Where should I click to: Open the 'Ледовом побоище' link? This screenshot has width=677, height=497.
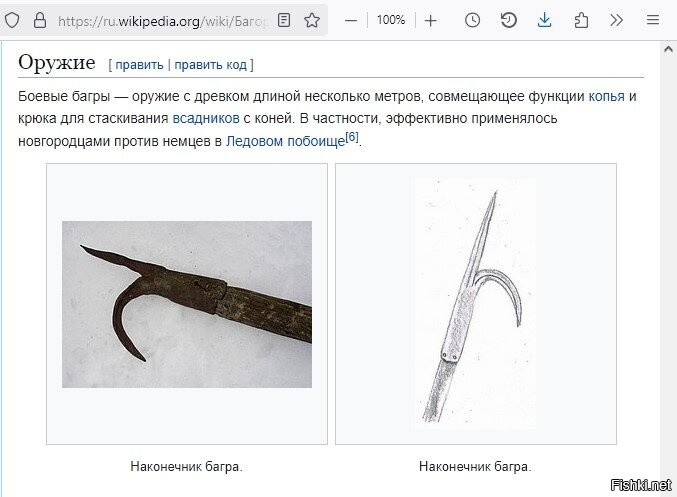tap(285, 141)
